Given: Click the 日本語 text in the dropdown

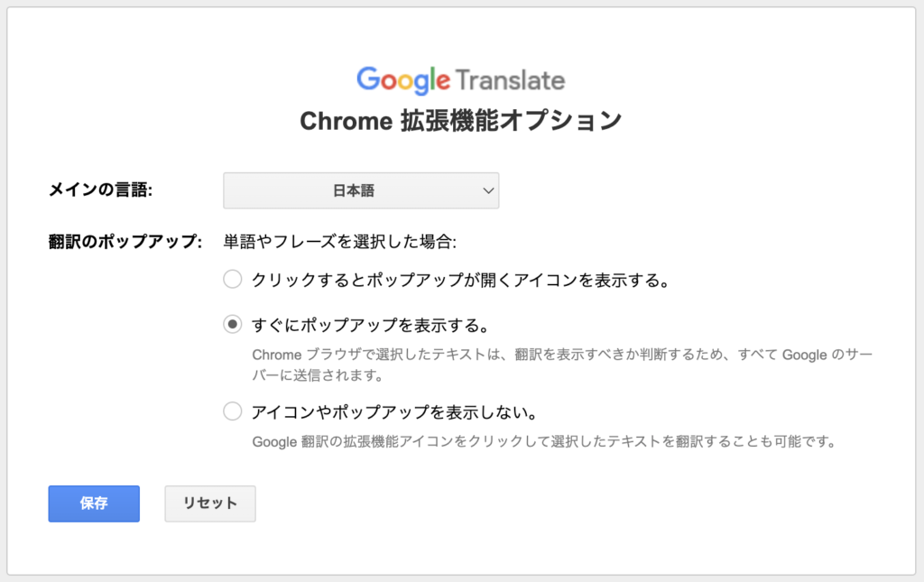Looking at the screenshot, I should (x=354, y=190).
